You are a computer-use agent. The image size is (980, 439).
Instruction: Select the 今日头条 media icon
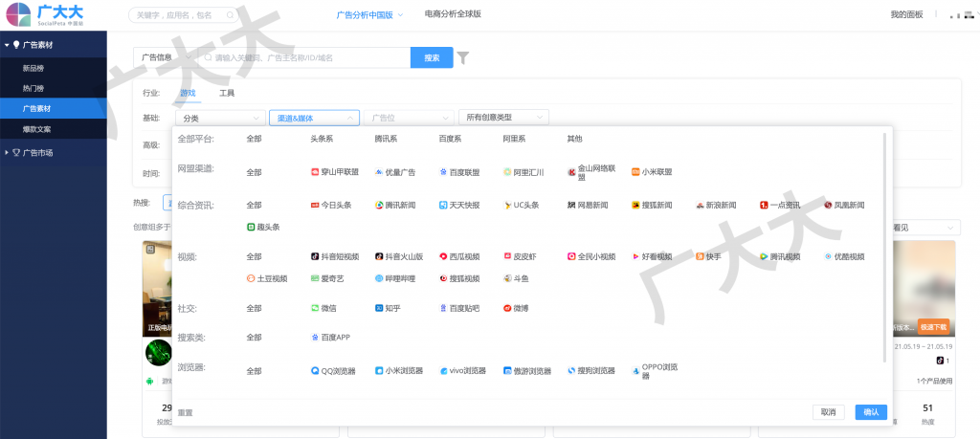click(315, 205)
